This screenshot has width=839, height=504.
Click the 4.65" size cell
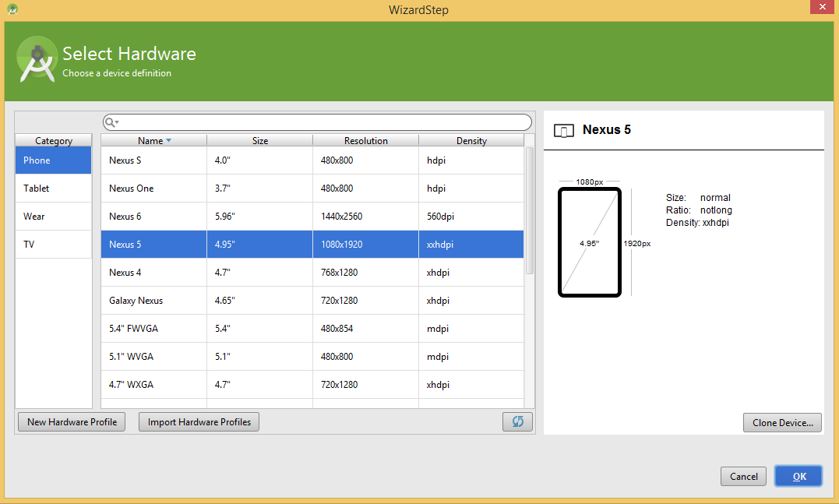[x=260, y=300]
